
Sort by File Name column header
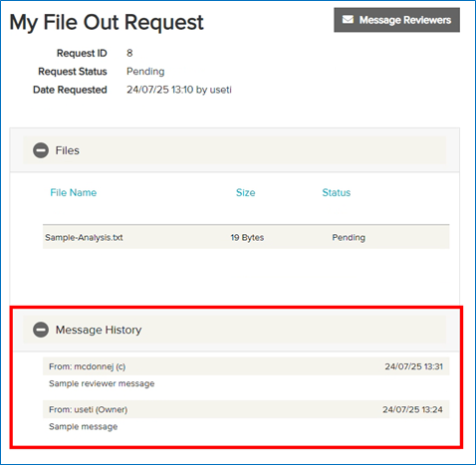tap(74, 192)
